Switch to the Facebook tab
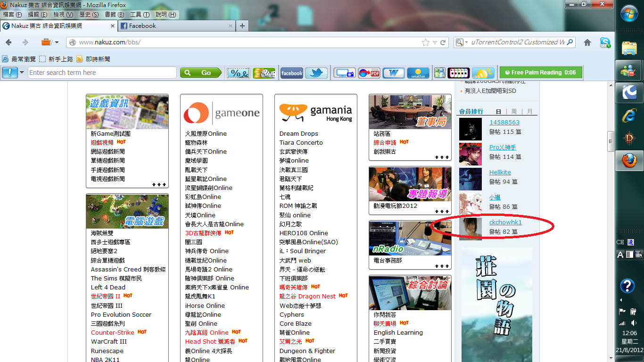 [176, 26]
